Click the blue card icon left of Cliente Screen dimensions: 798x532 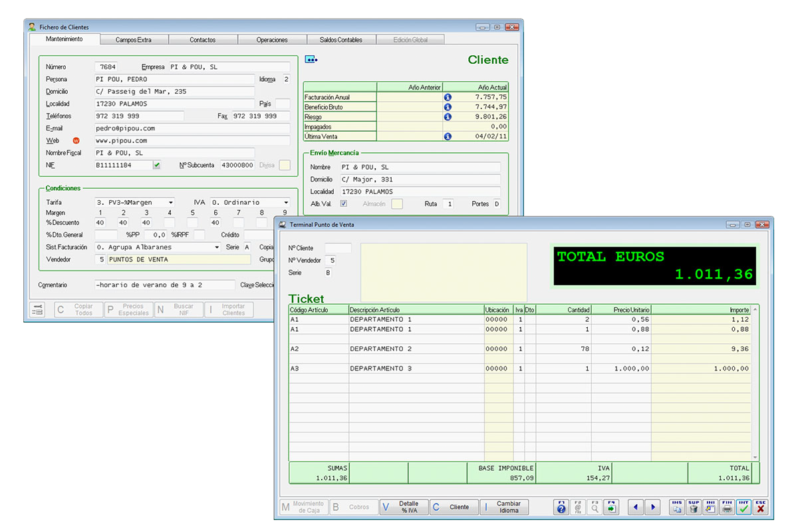[311, 59]
